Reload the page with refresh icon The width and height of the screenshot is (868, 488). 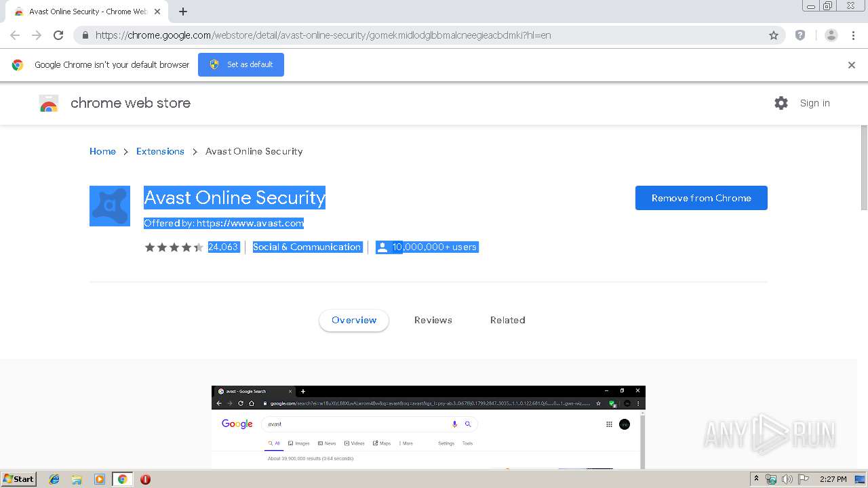pyautogui.click(x=58, y=35)
